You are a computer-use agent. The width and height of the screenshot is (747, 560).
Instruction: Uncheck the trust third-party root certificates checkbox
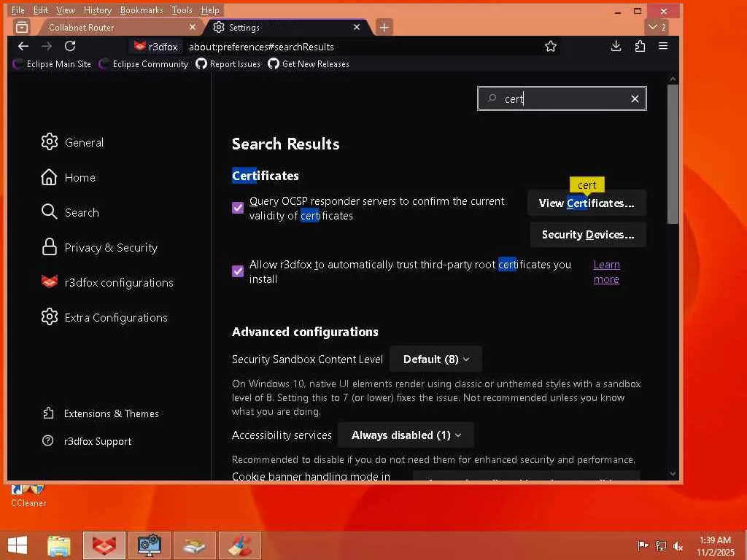click(238, 271)
